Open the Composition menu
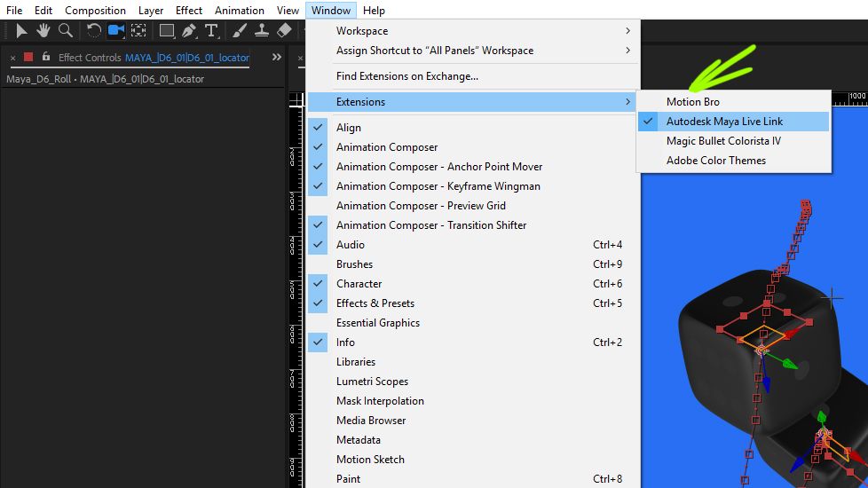The width and height of the screenshot is (868, 488). click(x=95, y=11)
